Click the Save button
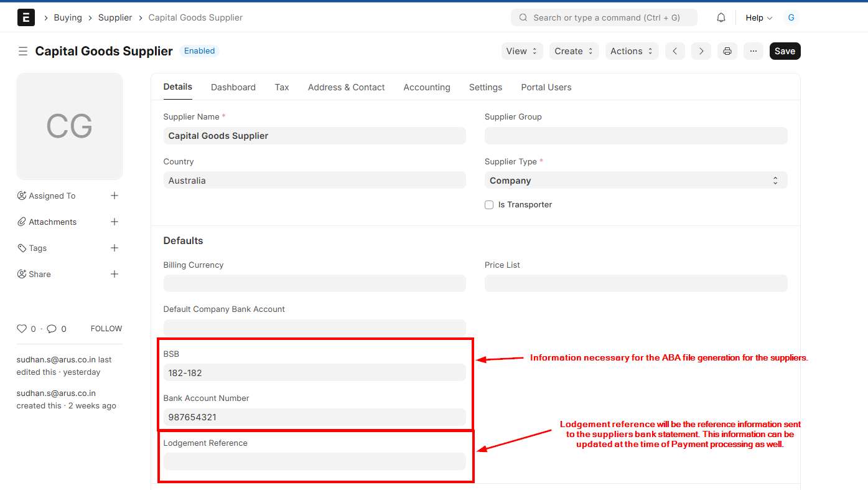 (x=785, y=51)
